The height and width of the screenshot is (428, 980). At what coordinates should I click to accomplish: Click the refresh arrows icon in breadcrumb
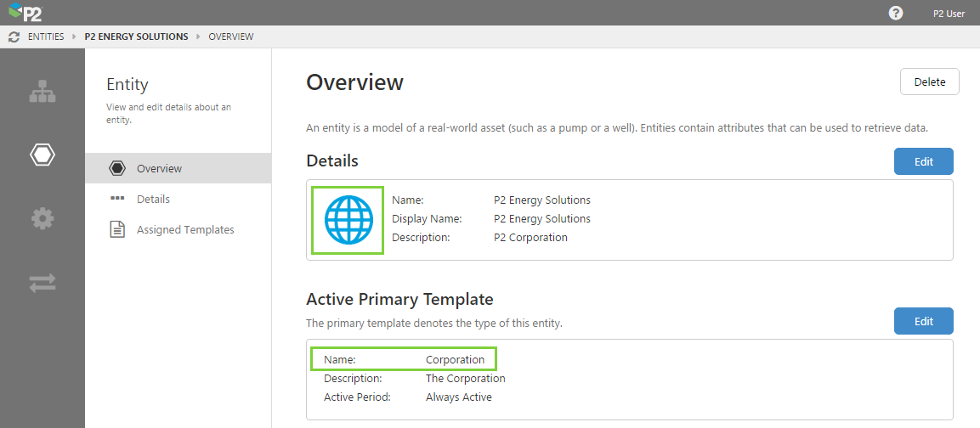(14, 37)
